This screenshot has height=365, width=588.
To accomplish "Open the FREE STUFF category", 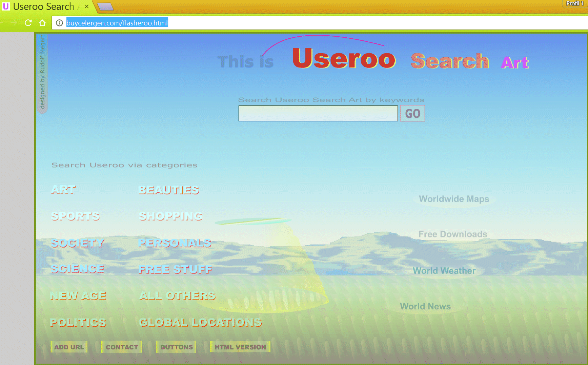I will pyautogui.click(x=176, y=269).
